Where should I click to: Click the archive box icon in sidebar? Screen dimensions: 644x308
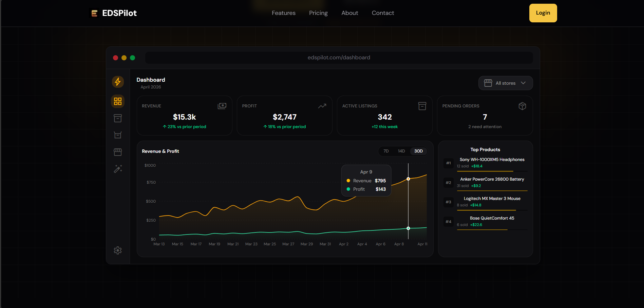[118, 118]
